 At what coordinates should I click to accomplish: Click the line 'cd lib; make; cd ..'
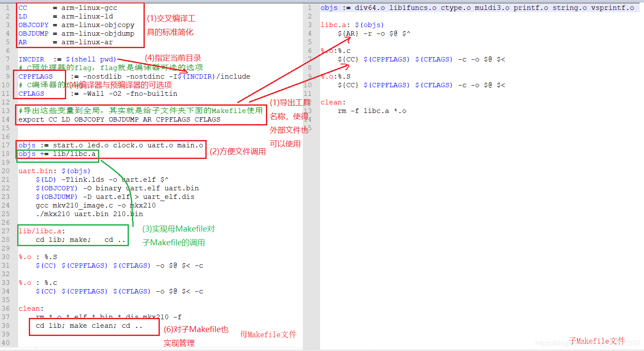[x=81, y=240]
